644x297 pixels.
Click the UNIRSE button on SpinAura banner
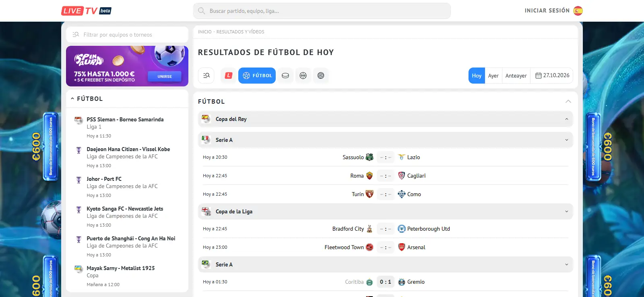tap(165, 76)
